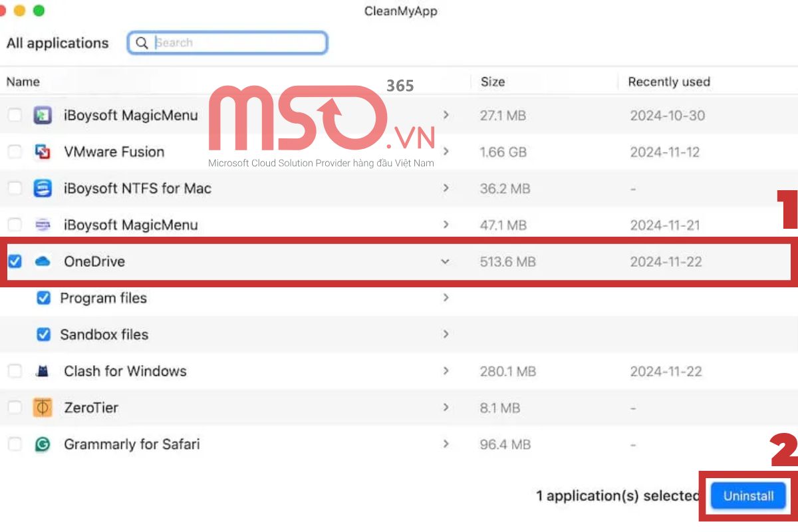The height and width of the screenshot is (532, 798).
Task: Click the Program files label
Action: pos(104,299)
